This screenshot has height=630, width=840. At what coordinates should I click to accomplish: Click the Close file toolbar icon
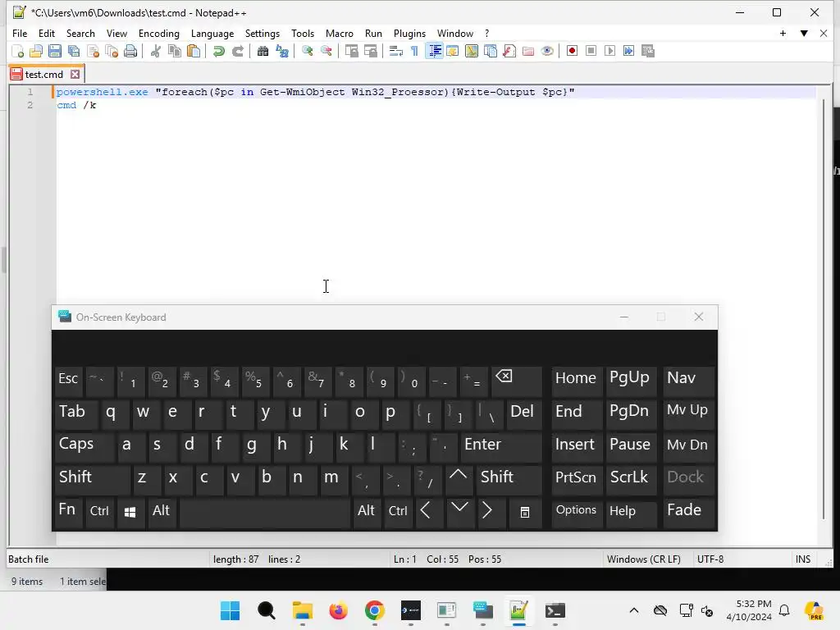(x=93, y=51)
